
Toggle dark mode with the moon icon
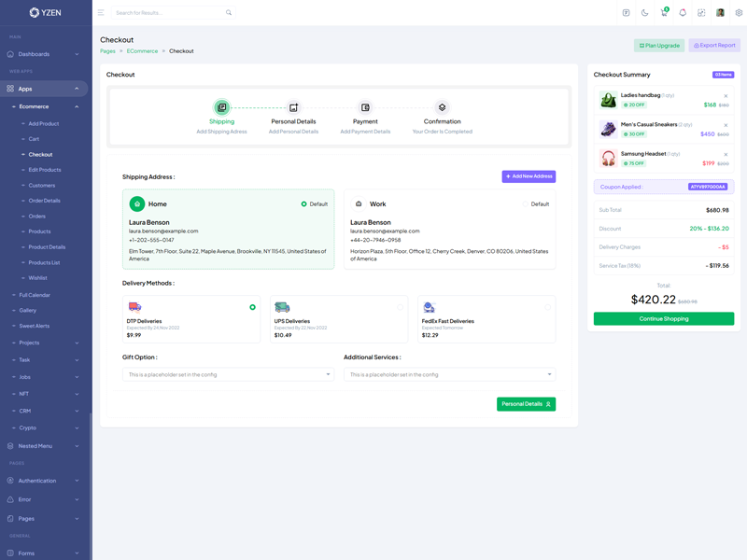[644, 13]
